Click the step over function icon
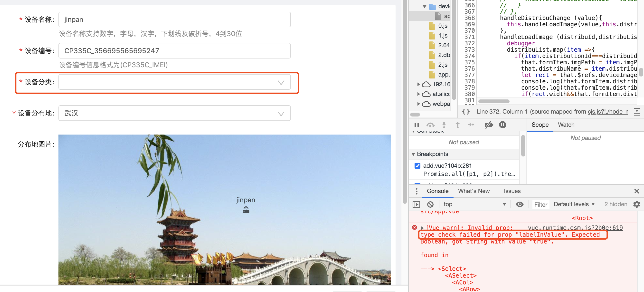 click(430, 125)
